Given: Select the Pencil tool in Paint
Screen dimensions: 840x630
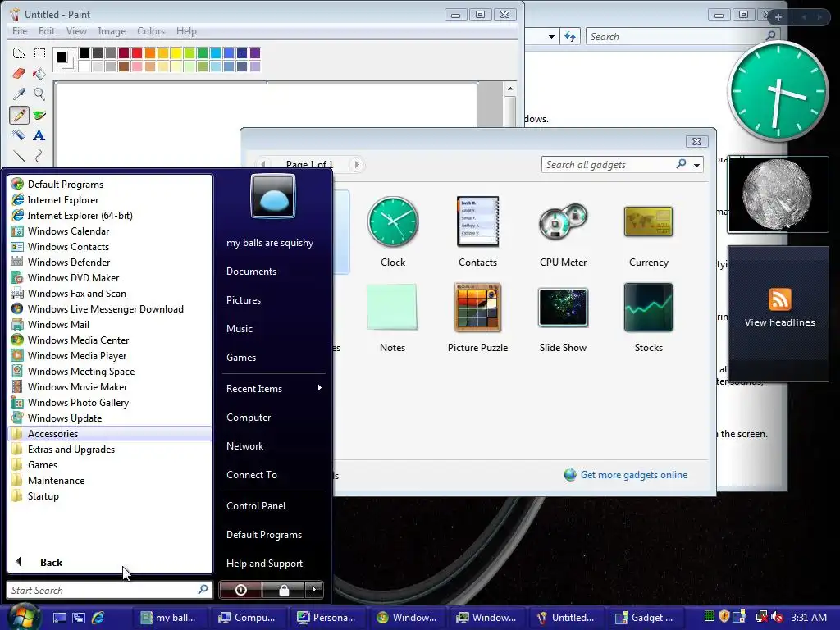Looking at the screenshot, I should [19, 115].
